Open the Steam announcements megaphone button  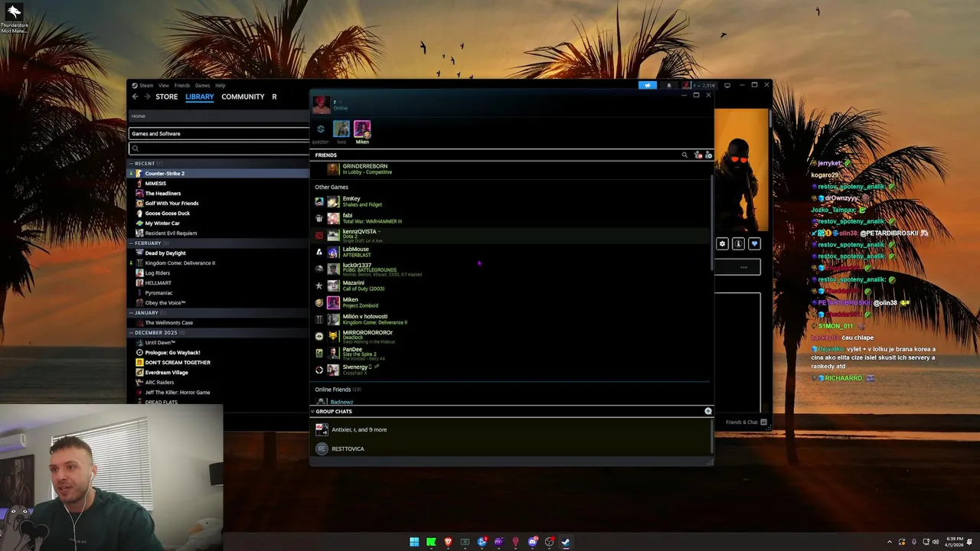point(648,85)
